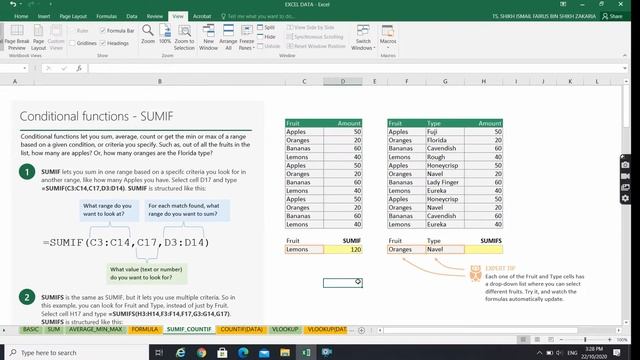Viewport: 640px width, 360px height.
Task: Open the COUNTIF(DATA) sheet tab
Action: point(241,329)
